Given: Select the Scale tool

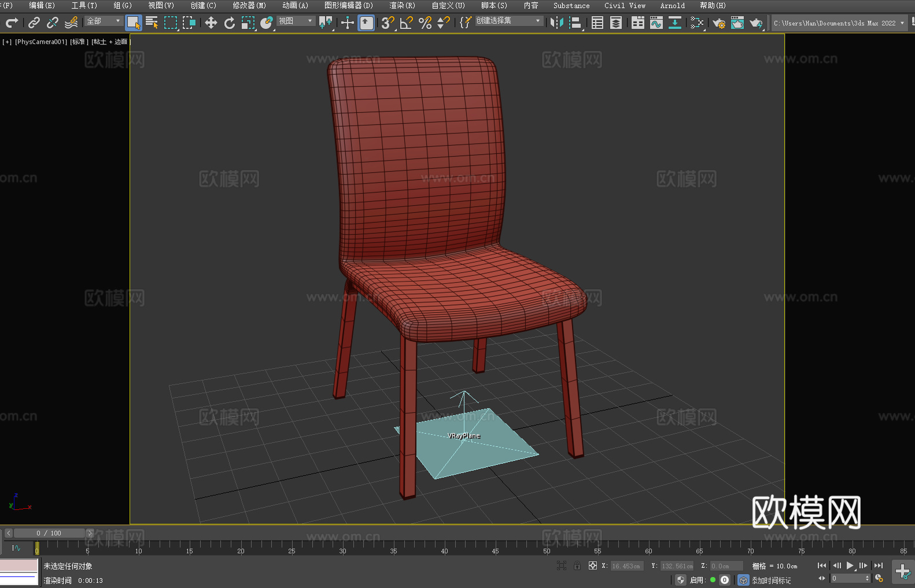Looking at the screenshot, I should click(x=248, y=23).
